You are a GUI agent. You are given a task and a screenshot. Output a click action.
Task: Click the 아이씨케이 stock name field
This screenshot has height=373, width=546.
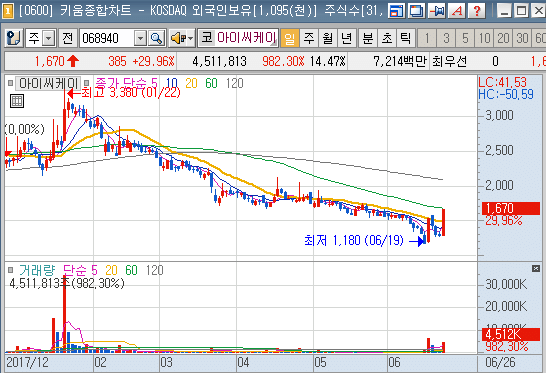pyautogui.click(x=247, y=38)
